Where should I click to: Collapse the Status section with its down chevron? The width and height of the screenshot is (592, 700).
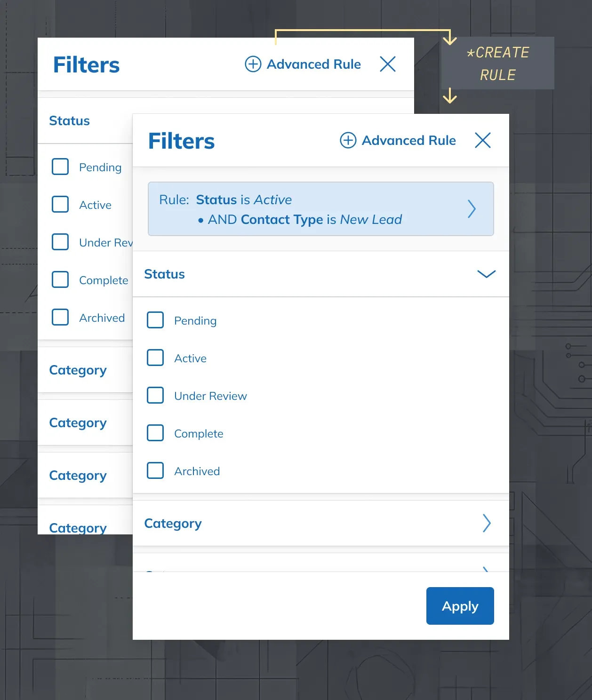point(487,274)
